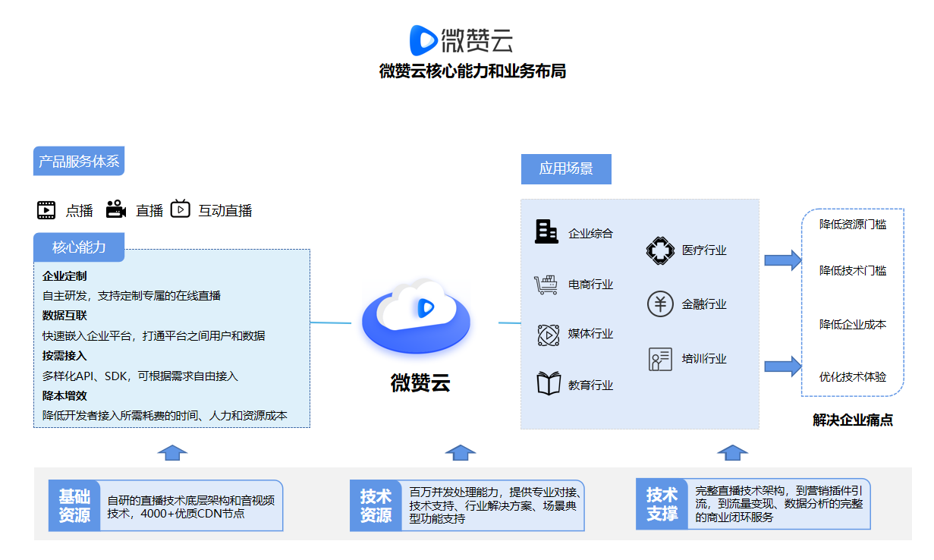The height and width of the screenshot is (560, 934).
Task: Click the 互动直播 label
Action: click(x=225, y=211)
